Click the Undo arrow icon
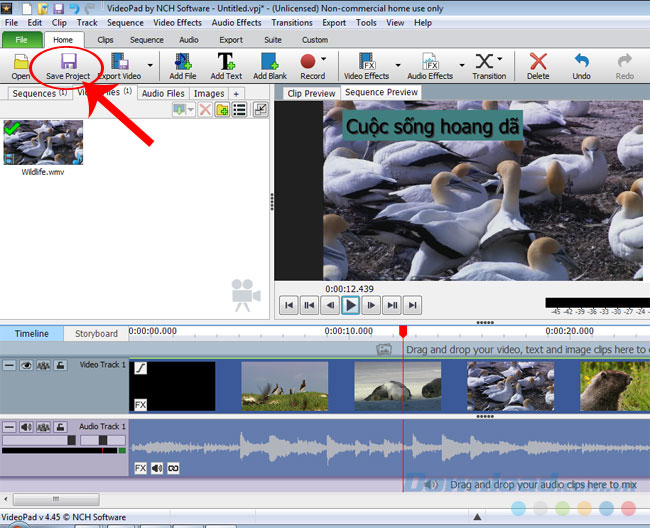The width and height of the screenshot is (650, 528). point(581,61)
